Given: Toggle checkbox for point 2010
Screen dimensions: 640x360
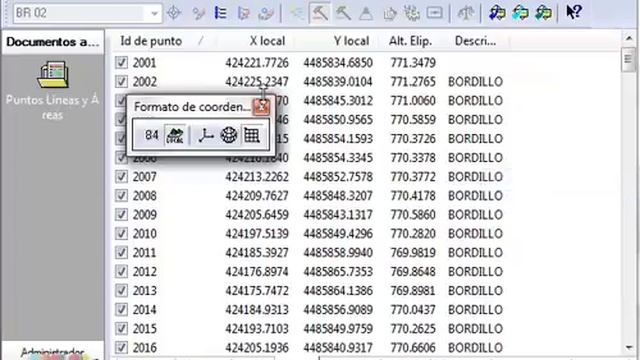Looking at the screenshot, I should click(x=121, y=233).
